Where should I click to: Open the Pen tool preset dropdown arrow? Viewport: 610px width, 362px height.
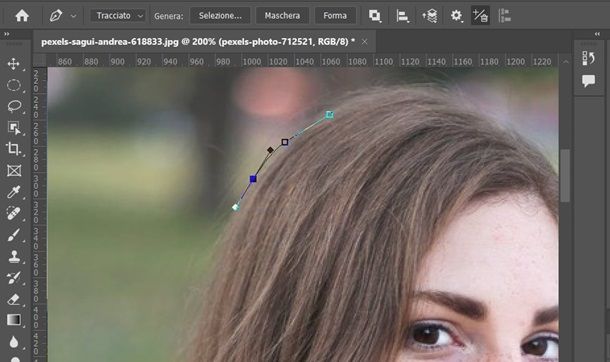[73, 16]
